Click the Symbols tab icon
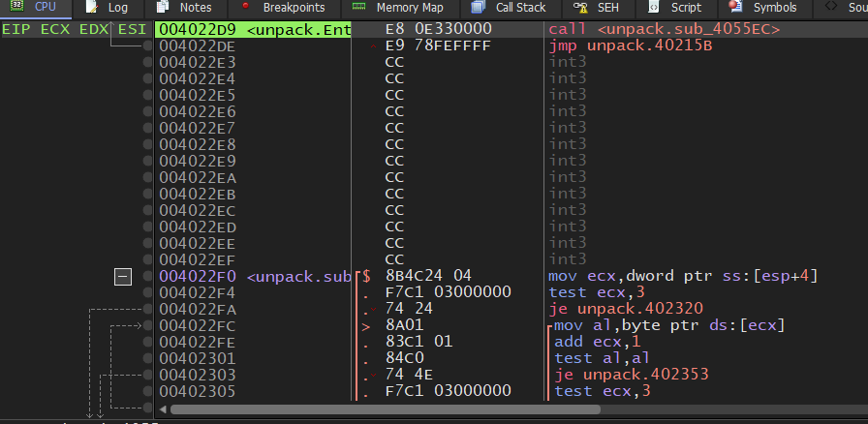The width and height of the screenshot is (868, 424). click(735, 7)
